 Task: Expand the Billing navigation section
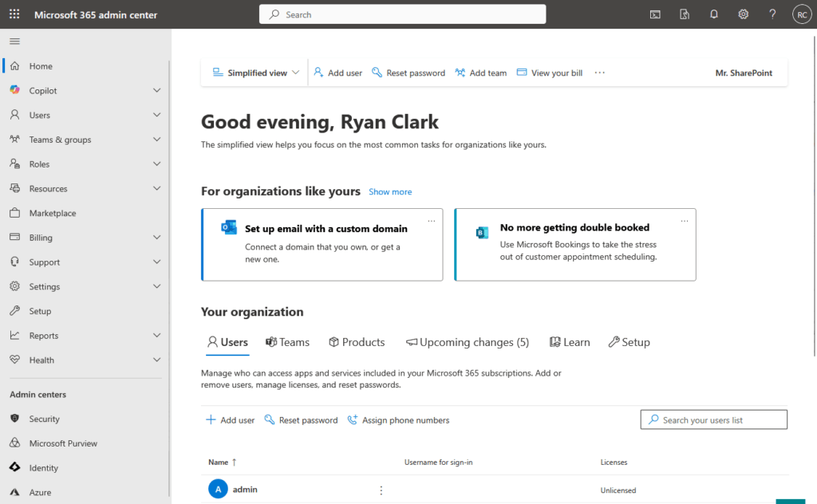[157, 237]
